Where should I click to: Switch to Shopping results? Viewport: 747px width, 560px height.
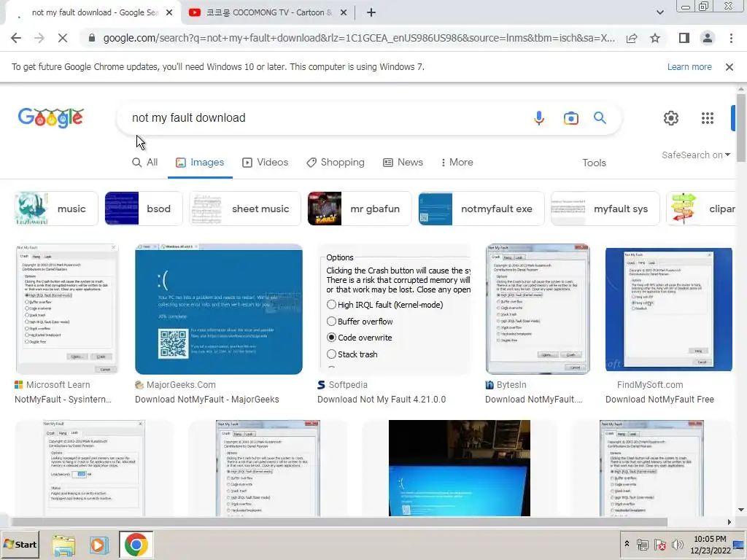pos(336,163)
